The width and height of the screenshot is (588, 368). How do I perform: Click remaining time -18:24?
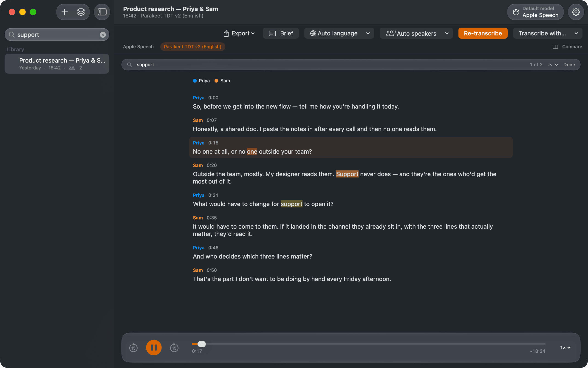[537, 351]
